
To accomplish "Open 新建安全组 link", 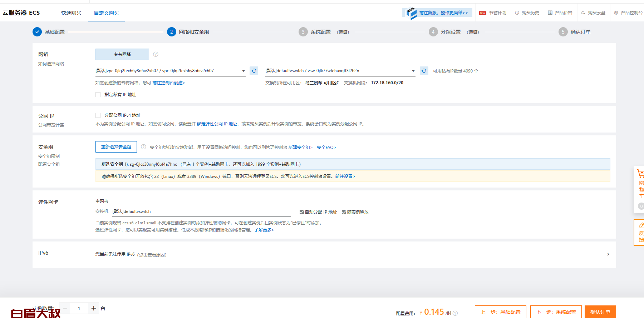I will tap(300, 148).
